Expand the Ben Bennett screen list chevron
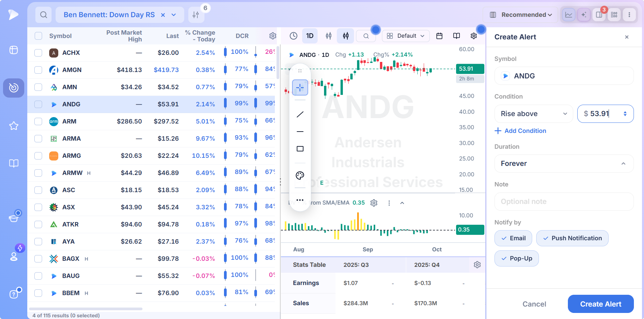The image size is (644, 319). tap(174, 15)
